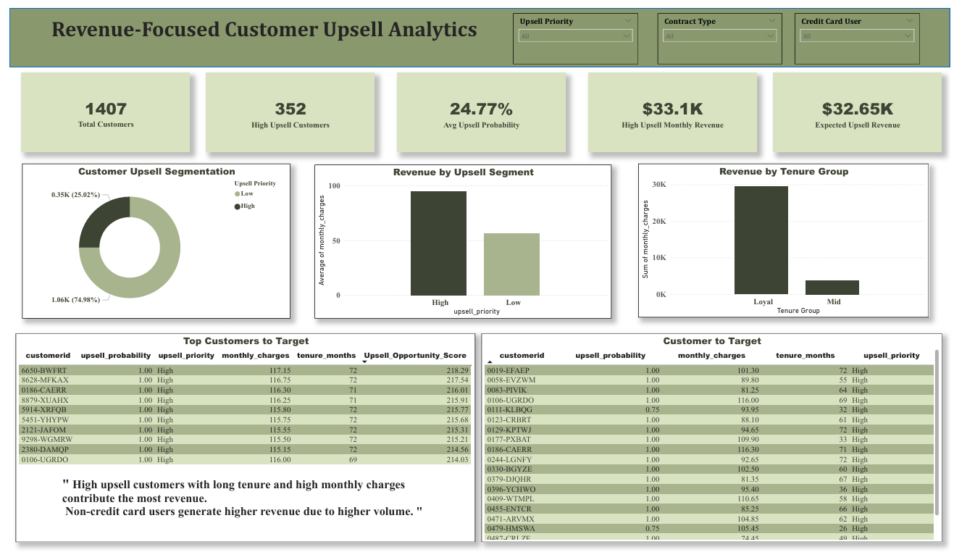The width and height of the screenshot is (954, 560).
Task: Click the sort arrow on Upsell_Opportunity_Score column
Action: tap(364, 360)
